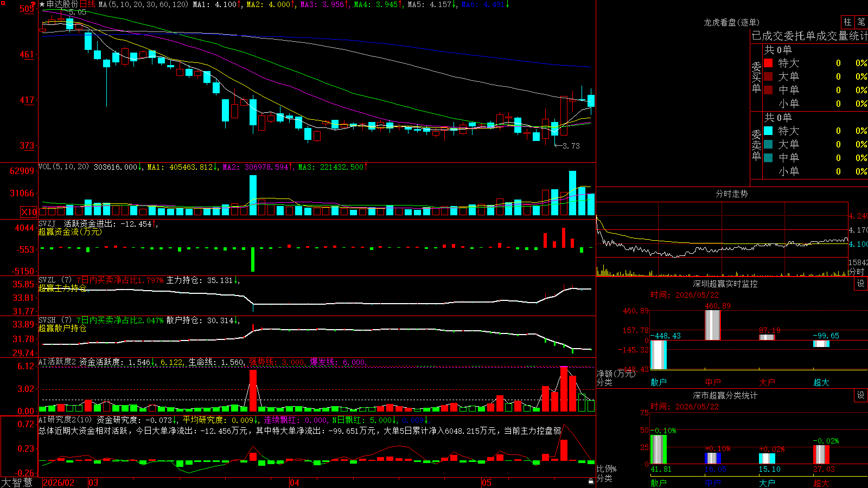Click the 03 month marker on timeline
The height and width of the screenshot is (488, 868).
coord(93,483)
